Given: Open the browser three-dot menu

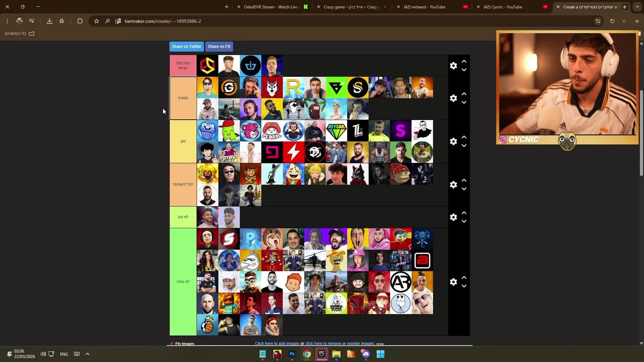Looking at the screenshot, I should pyautogui.click(x=7, y=21).
